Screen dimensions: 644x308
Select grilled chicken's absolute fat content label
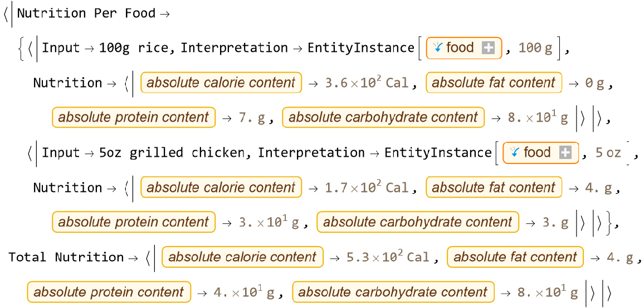[494, 187]
